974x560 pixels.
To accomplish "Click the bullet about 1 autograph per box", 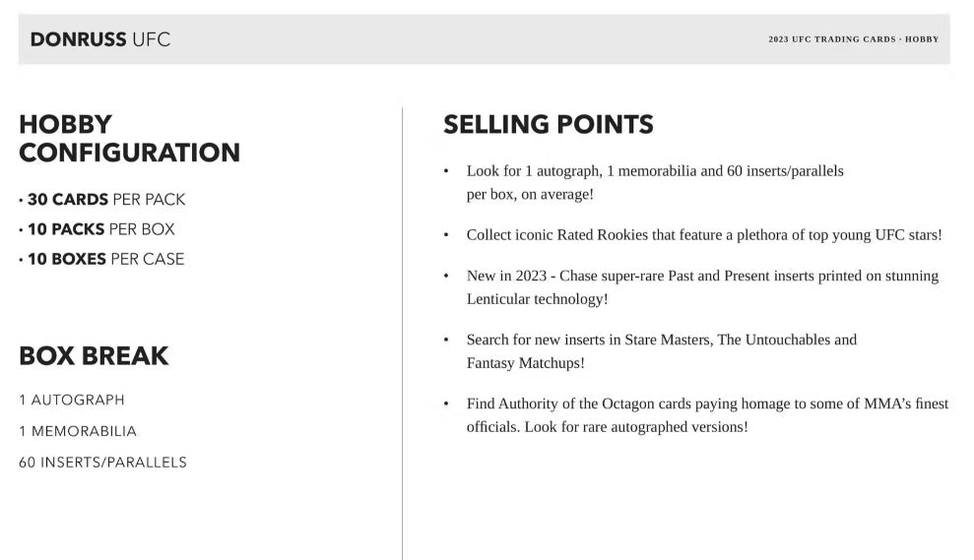I will point(654,171).
